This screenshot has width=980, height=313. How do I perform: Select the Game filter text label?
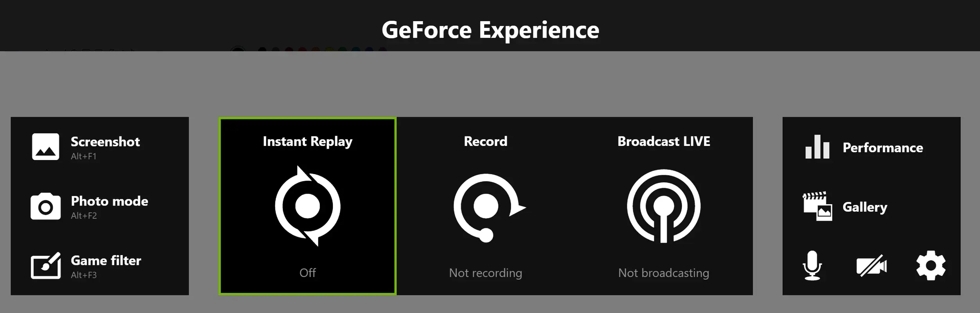click(106, 261)
